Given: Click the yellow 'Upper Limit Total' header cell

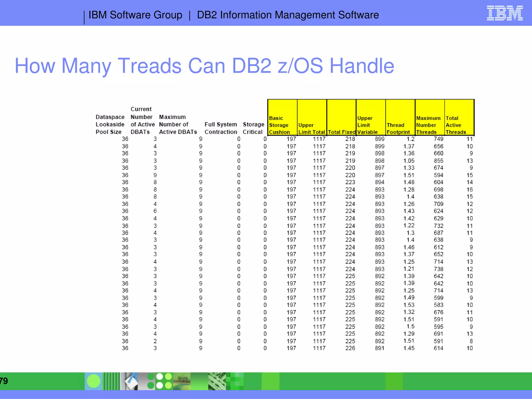Looking at the screenshot, I should [312, 117].
